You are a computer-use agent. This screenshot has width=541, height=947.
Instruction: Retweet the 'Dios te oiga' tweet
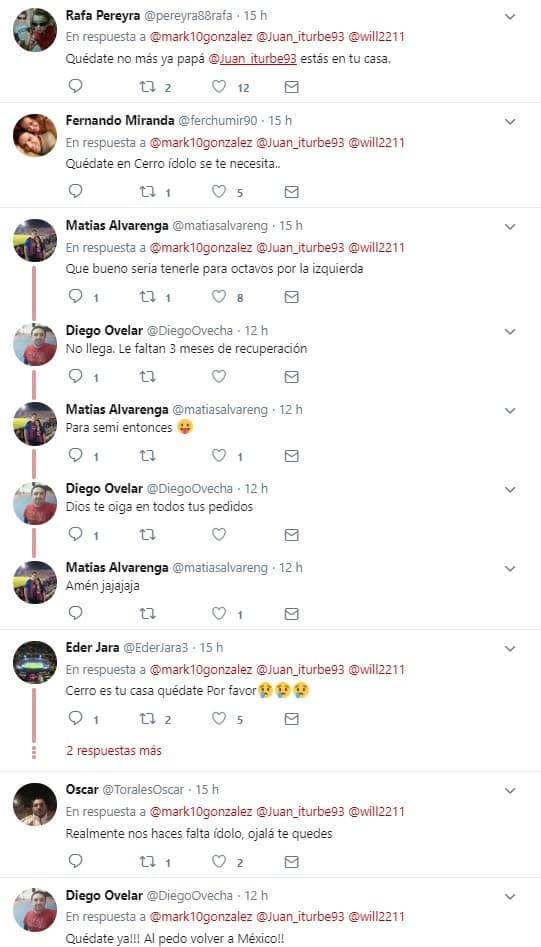pos(147,534)
